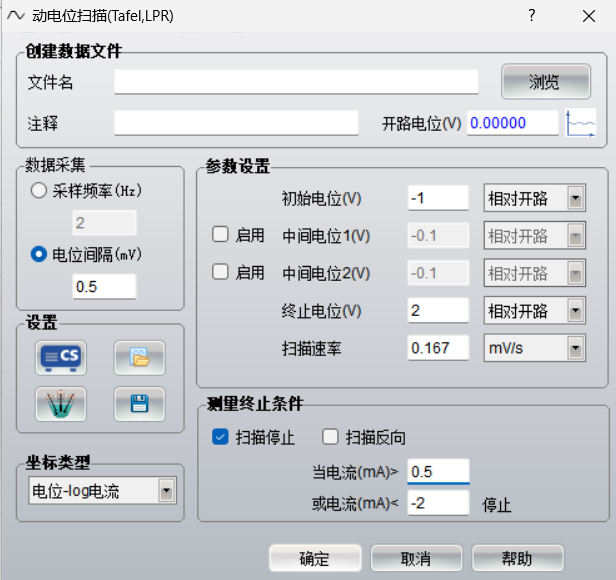The height and width of the screenshot is (580, 616).
Task: Click the disabled sampling frequency field
Action: click(x=104, y=223)
